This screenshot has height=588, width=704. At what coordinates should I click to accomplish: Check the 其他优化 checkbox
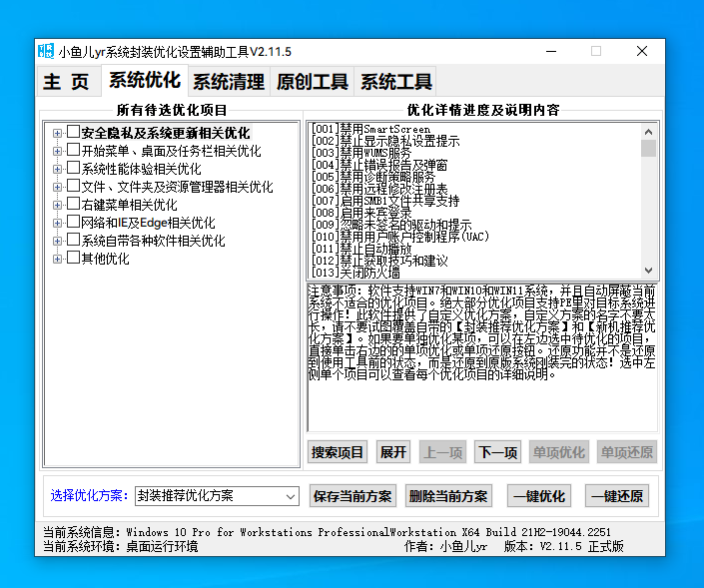click(x=73, y=259)
